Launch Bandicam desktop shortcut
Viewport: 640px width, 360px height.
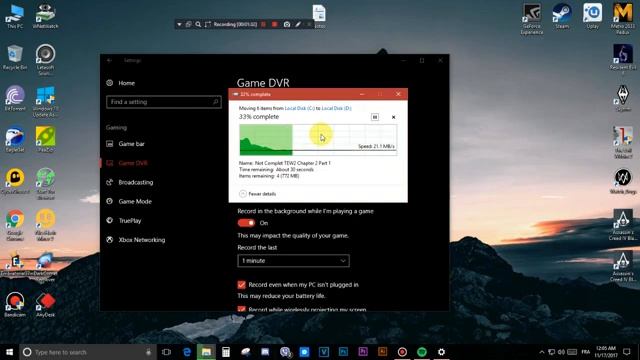pyautogui.click(x=15, y=304)
